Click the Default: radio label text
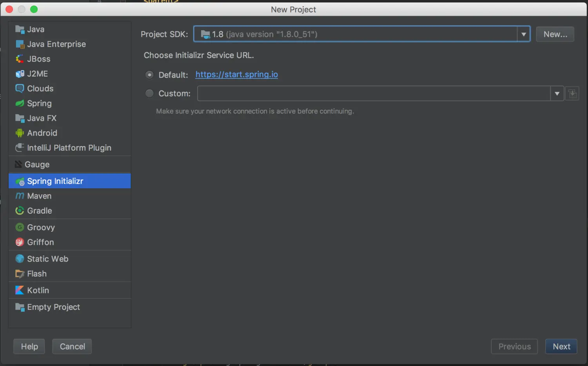 (x=173, y=75)
